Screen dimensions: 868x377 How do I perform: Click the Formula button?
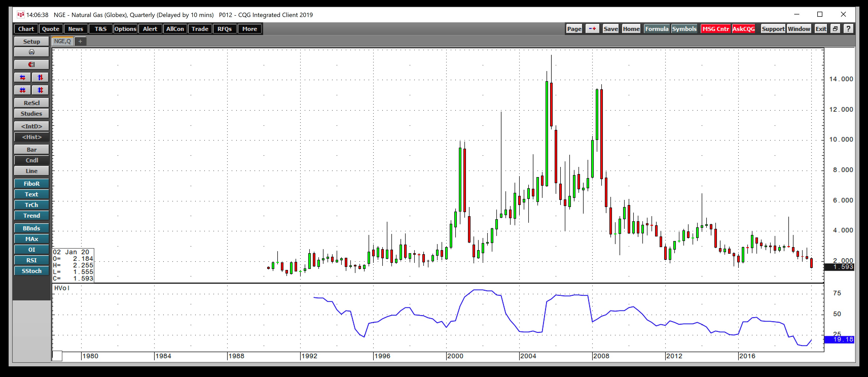tap(657, 29)
